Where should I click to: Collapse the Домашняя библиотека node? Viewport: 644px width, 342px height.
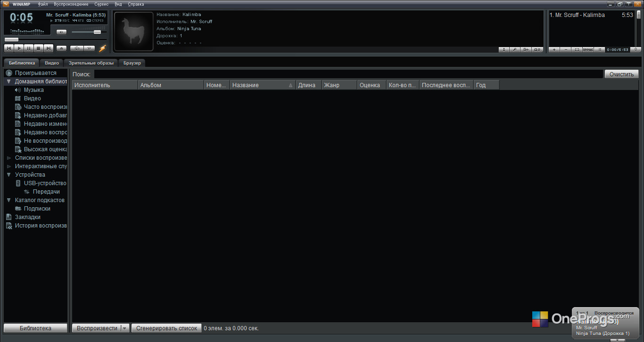[x=9, y=81]
